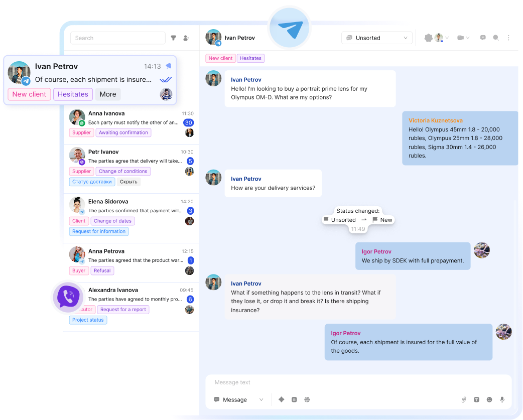Open the emoji picker icon
This screenshot has width=523, height=420.
489,399
